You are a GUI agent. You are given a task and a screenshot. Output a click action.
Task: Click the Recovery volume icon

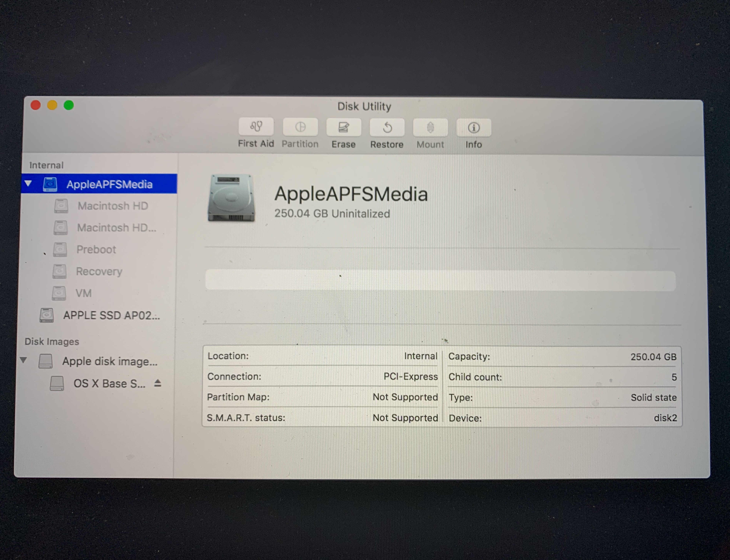coord(59,271)
